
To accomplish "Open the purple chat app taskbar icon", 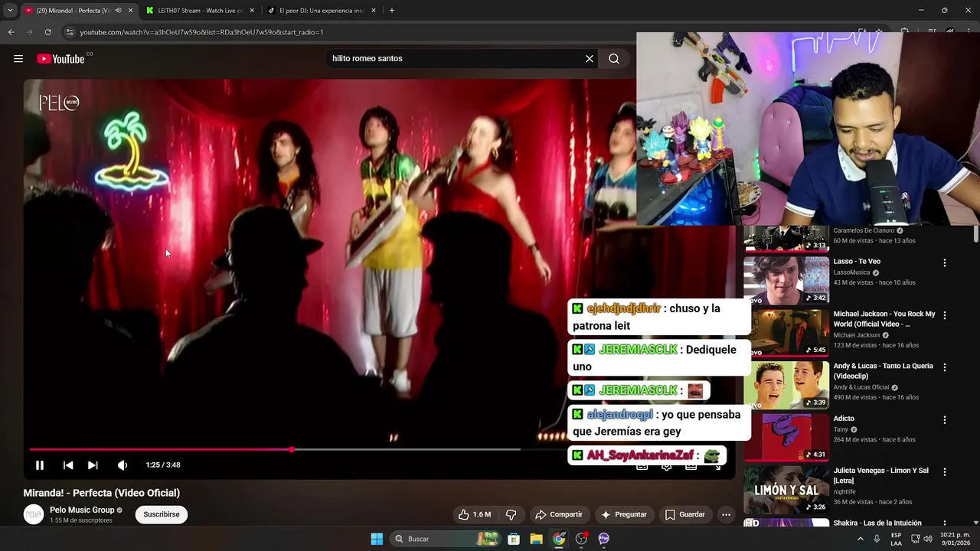I will (x=604, y=539).
